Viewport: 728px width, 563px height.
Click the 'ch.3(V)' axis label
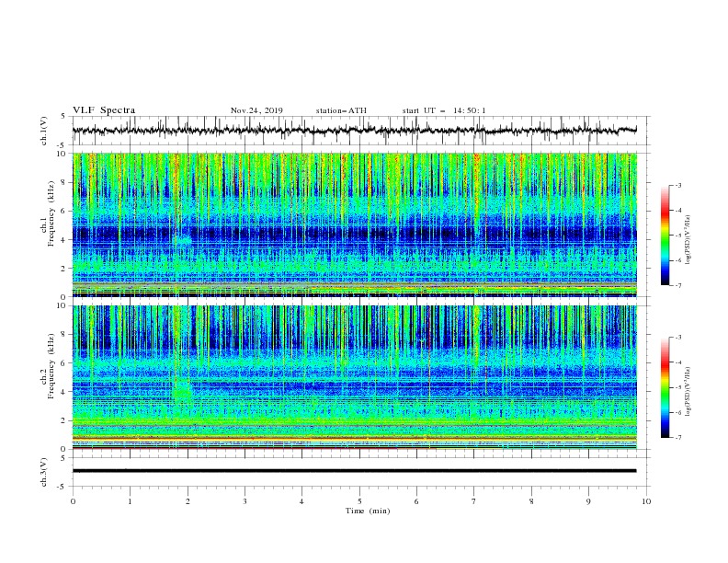tap(44, 472)
